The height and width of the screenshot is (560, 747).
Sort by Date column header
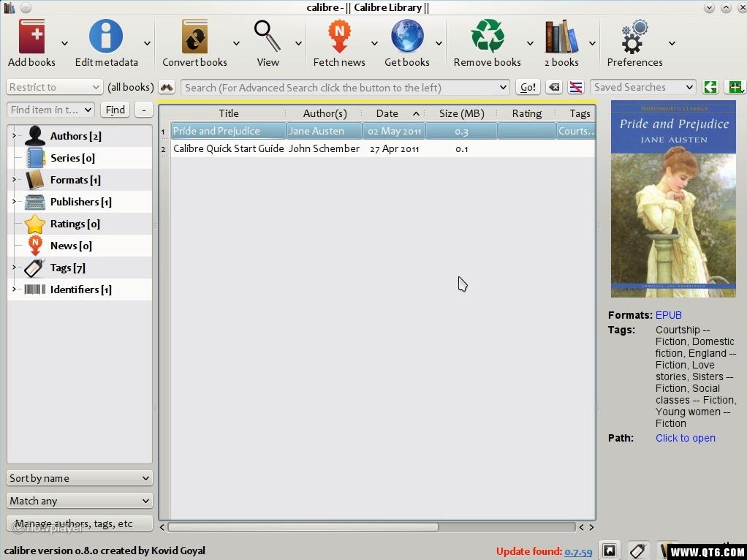[393, 113]
